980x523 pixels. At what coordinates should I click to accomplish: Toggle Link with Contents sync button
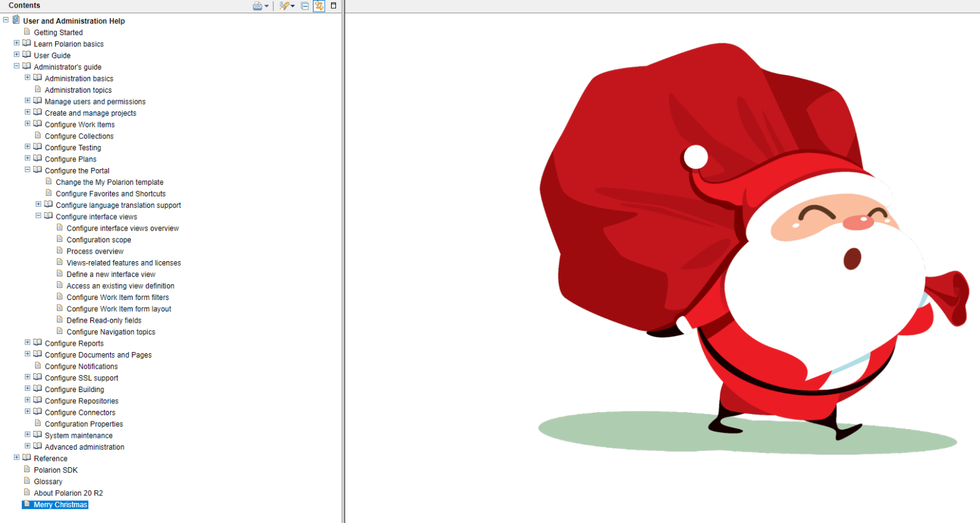[319, 6]
